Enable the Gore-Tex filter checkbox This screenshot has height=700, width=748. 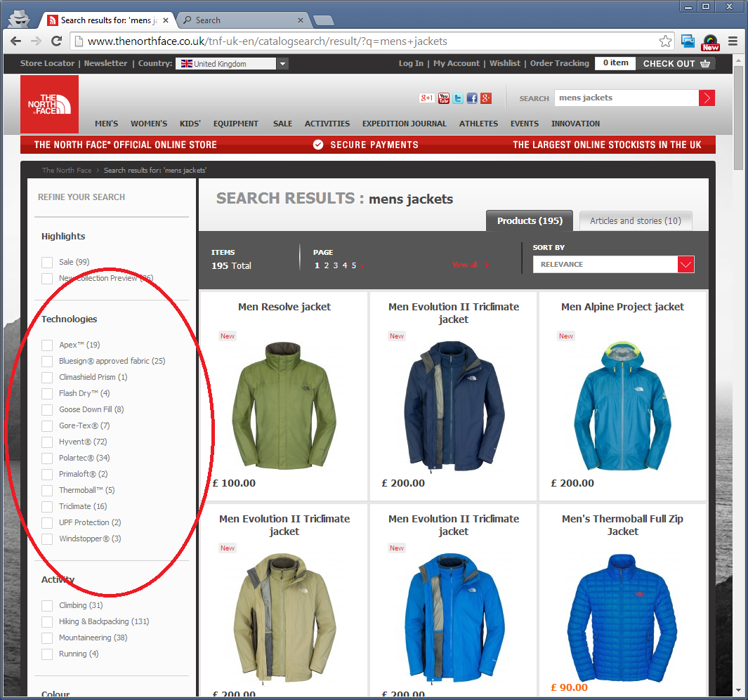tap(47, 425)
